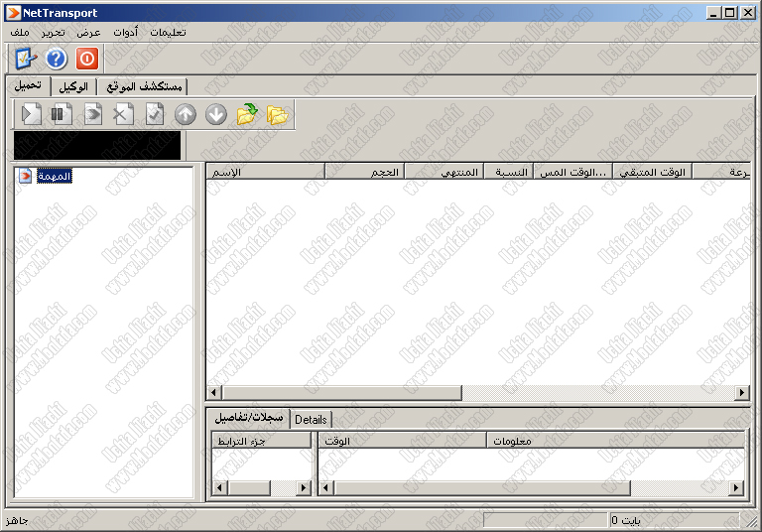Move task down with the down arrow icon

(216, 114)
